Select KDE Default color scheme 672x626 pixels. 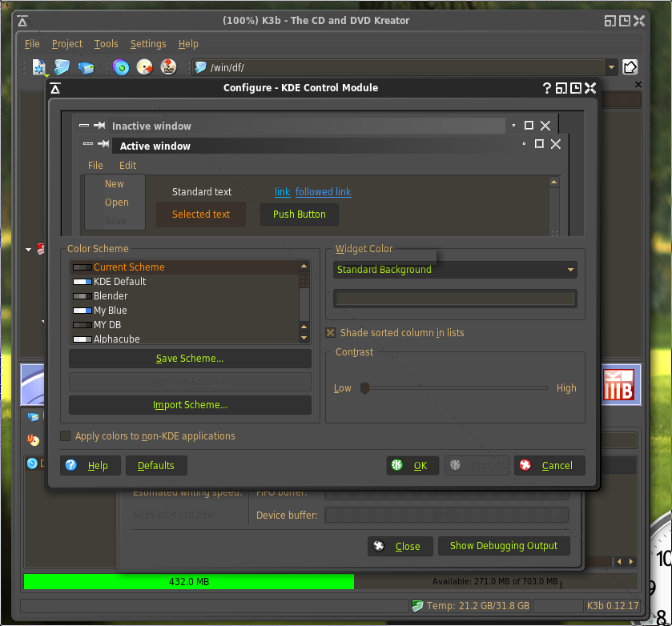coord(185,282)
